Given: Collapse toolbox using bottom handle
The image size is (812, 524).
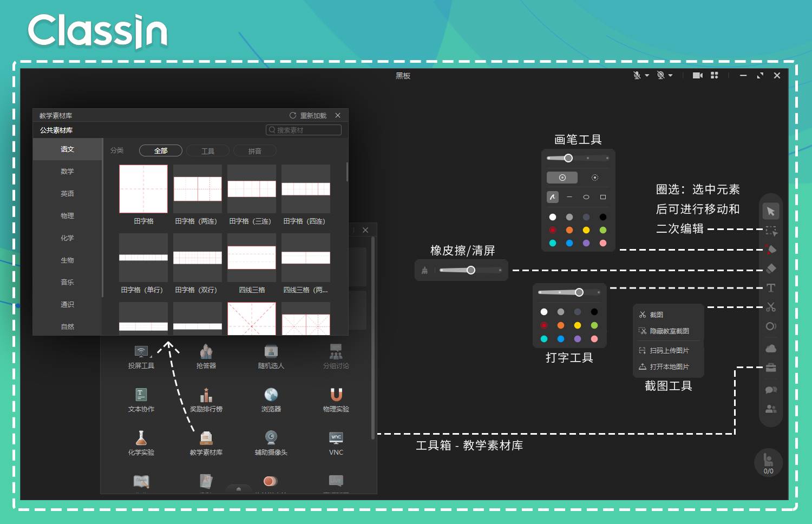Looking at the screenshot, I should pyautogui.click(x=239, y=489).
